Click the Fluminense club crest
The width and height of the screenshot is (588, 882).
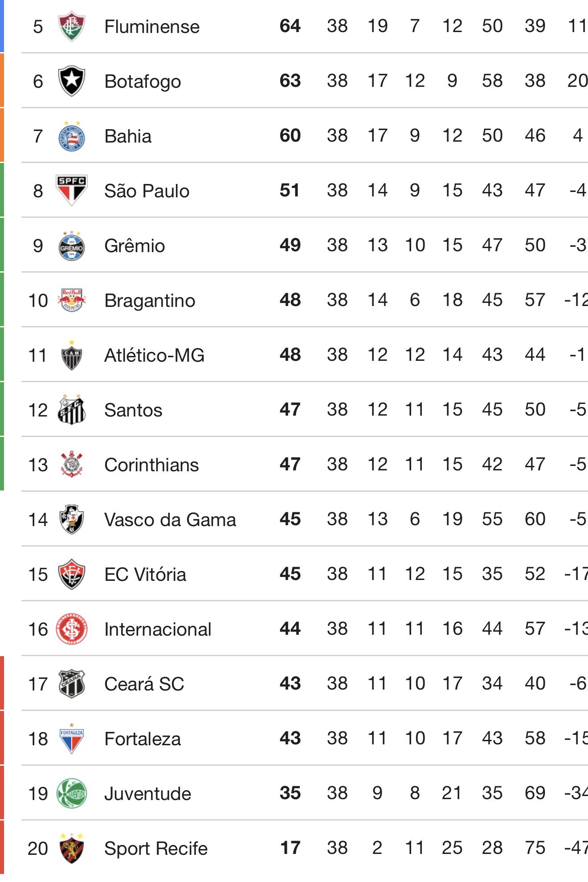[72, 27]
